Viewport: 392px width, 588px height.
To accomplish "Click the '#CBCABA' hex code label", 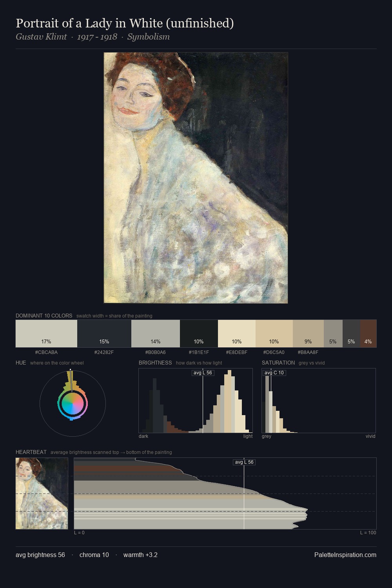I will coord(46,352).
